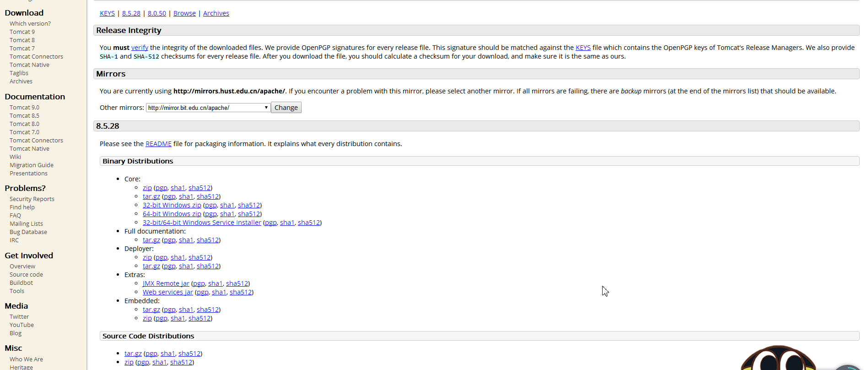Image resolution: width=868 pixels, height=370 pixels.
Task: Click the mascot image at bottom right
Action: [778, 359]
